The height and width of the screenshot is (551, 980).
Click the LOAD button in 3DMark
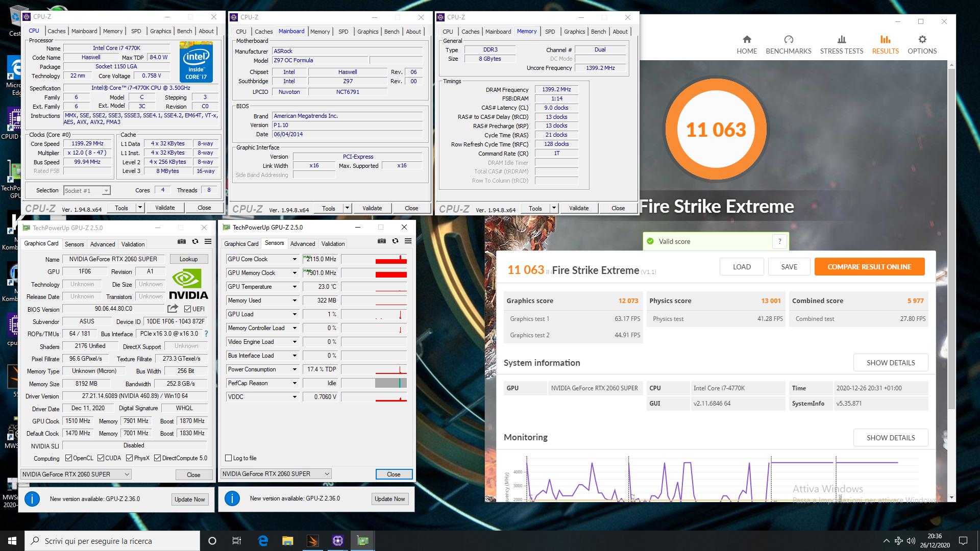pos(742,267)
